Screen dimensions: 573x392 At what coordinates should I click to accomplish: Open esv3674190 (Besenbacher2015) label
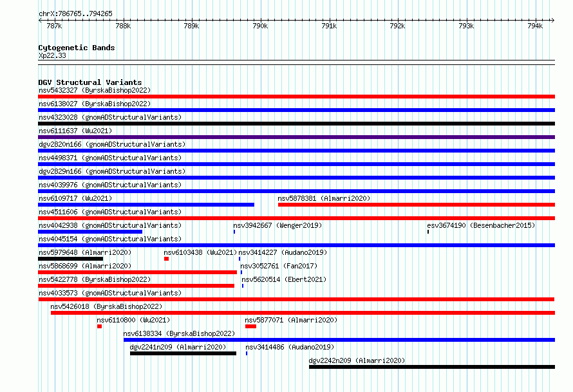[481, 225]
